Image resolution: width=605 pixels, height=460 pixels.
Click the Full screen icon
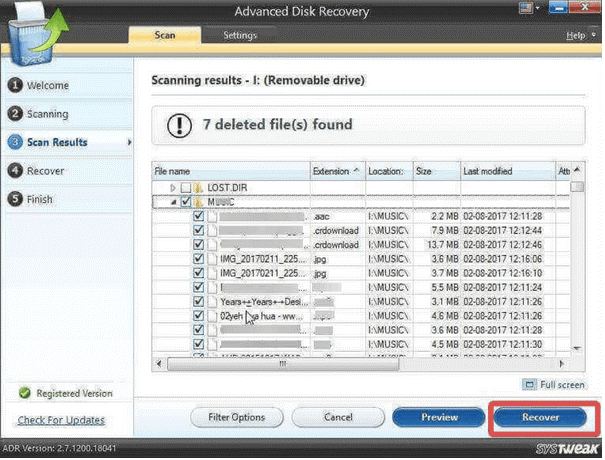point(529,384)
